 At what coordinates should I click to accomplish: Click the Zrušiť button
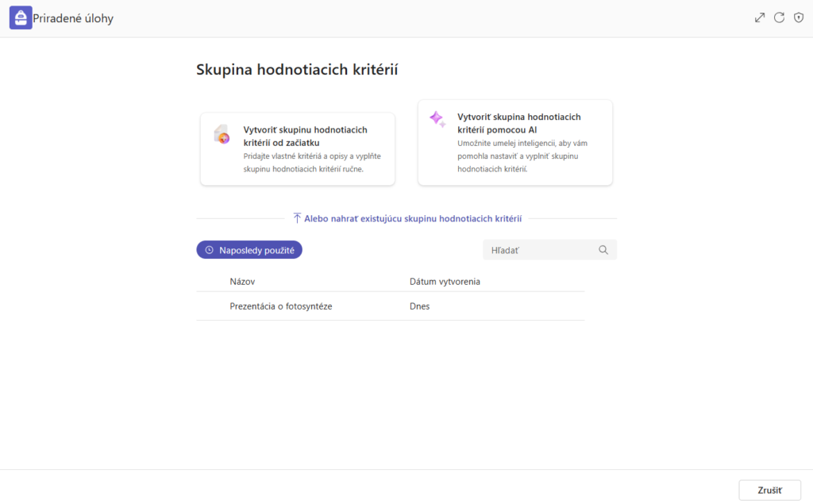[x=769, y=490]
